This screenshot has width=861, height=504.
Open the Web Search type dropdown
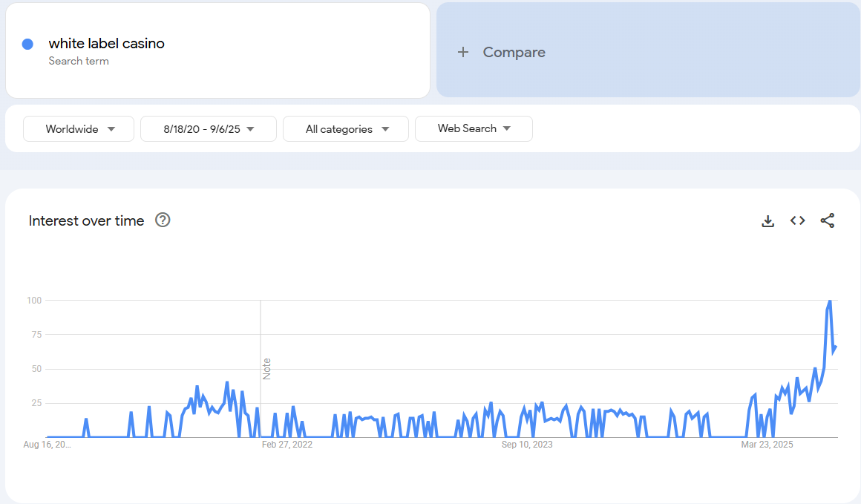pos(474,128)
